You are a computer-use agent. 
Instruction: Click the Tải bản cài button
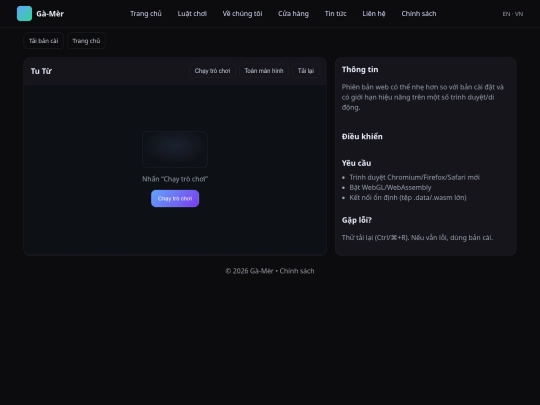pos(43,41)
